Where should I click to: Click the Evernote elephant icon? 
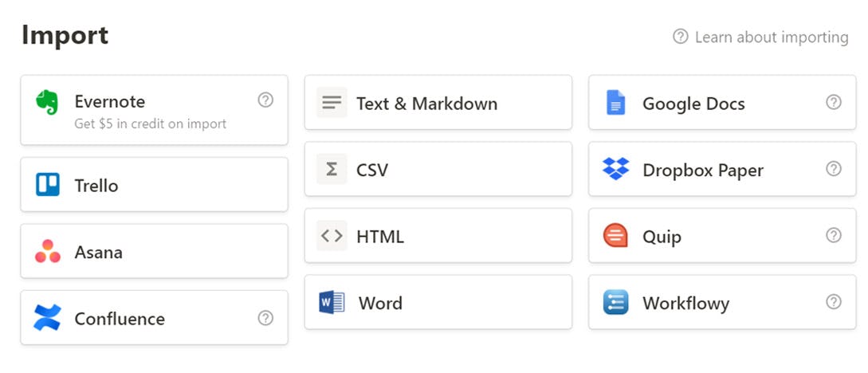pyautogui.click(x=48, y=102)
